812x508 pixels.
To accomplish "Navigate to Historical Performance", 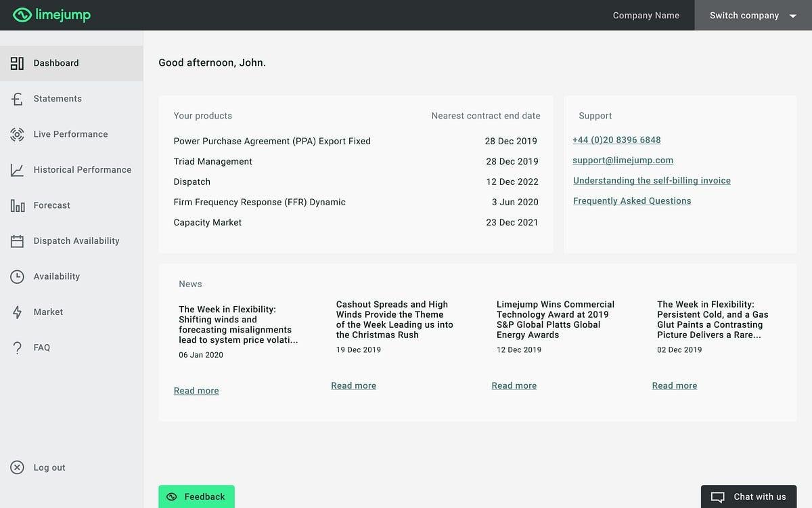I will pyautogui.click(x=71, y=170).
